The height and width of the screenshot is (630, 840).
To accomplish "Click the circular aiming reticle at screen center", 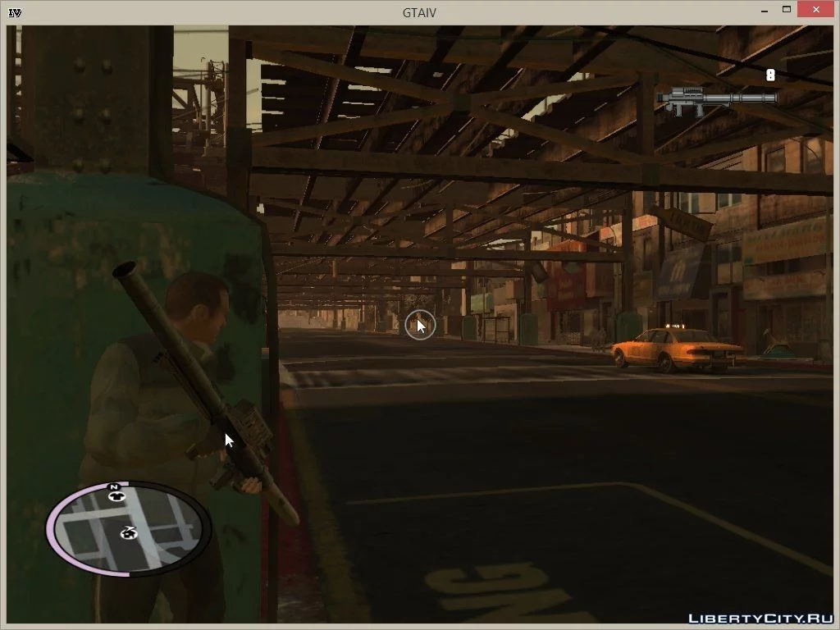I will (x=420, y=325).
